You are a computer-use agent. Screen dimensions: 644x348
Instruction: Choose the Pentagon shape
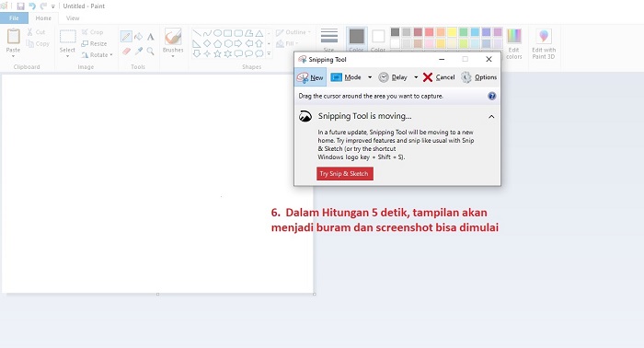click(x=218, y=43)
